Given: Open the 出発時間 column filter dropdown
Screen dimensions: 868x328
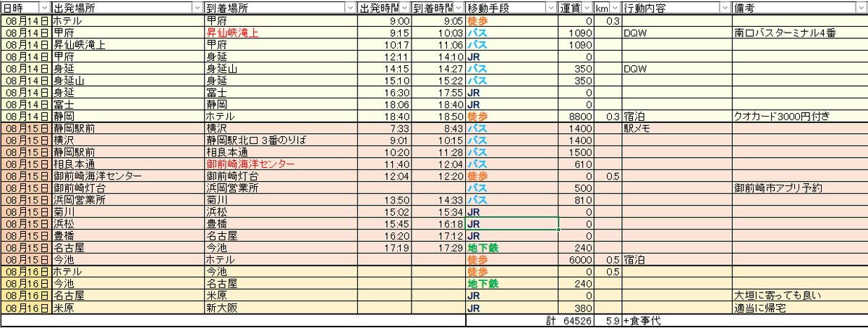Looking at the screenshot, I should (x=405, y=7).
